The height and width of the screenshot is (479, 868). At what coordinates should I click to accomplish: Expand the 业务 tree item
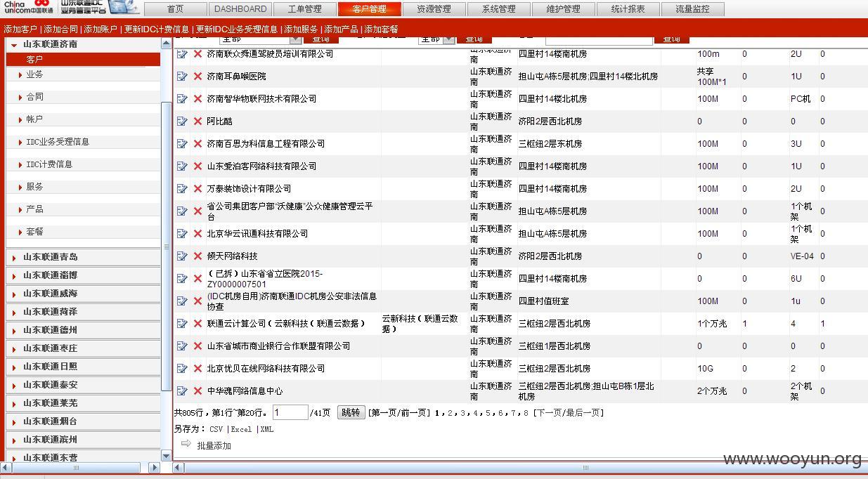20,74
